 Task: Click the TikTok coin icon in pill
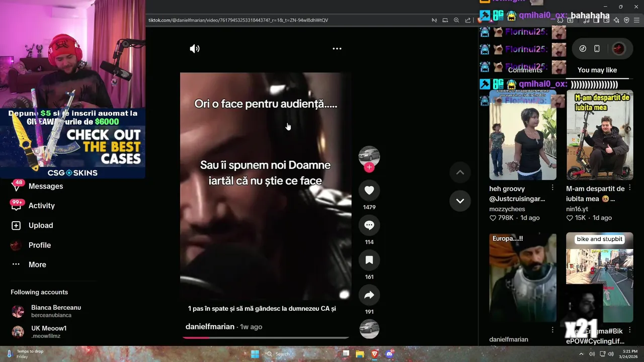point(583,49)
